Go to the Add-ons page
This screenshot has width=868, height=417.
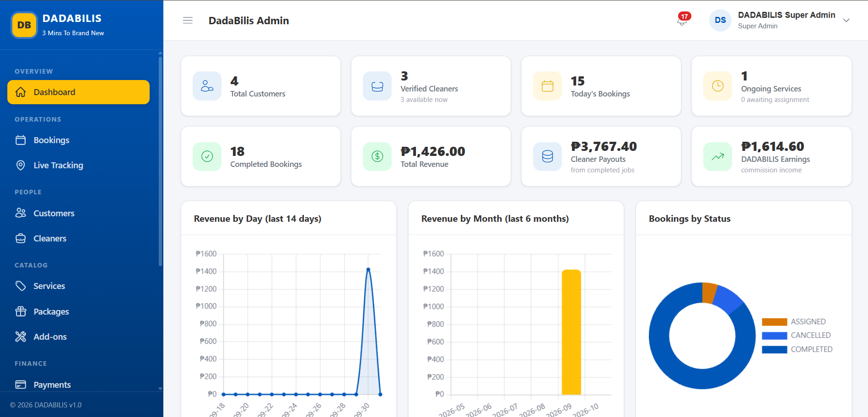[78, 337]
